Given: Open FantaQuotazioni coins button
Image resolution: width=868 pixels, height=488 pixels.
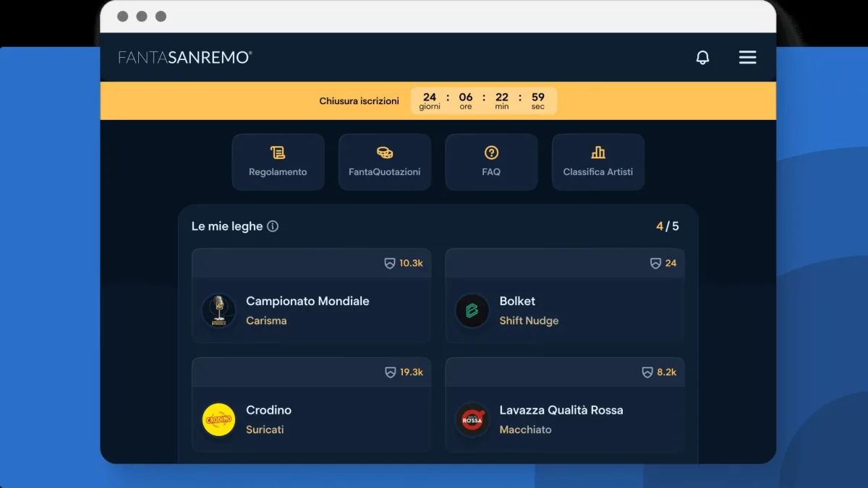Looking at the screenshot, I should (385, 153).
